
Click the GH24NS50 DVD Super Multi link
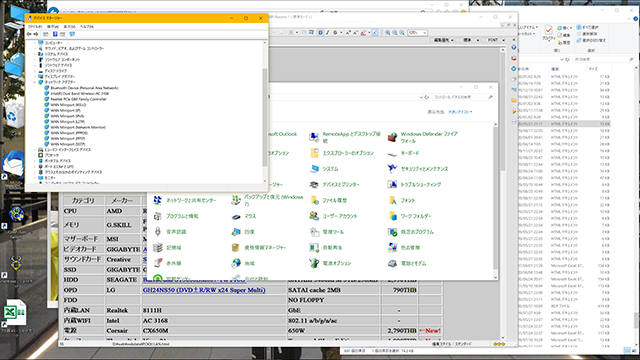point(204,290)
